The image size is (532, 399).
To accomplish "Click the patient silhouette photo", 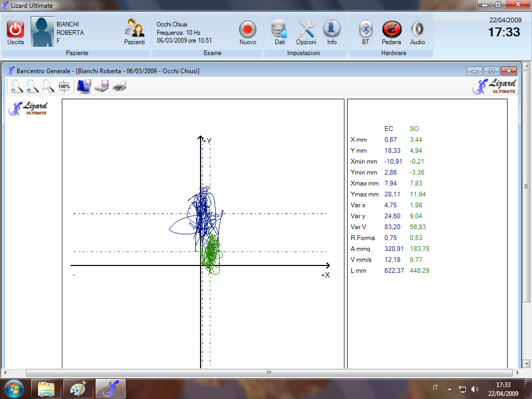I will pyautogui.click(x=43, y=31).
